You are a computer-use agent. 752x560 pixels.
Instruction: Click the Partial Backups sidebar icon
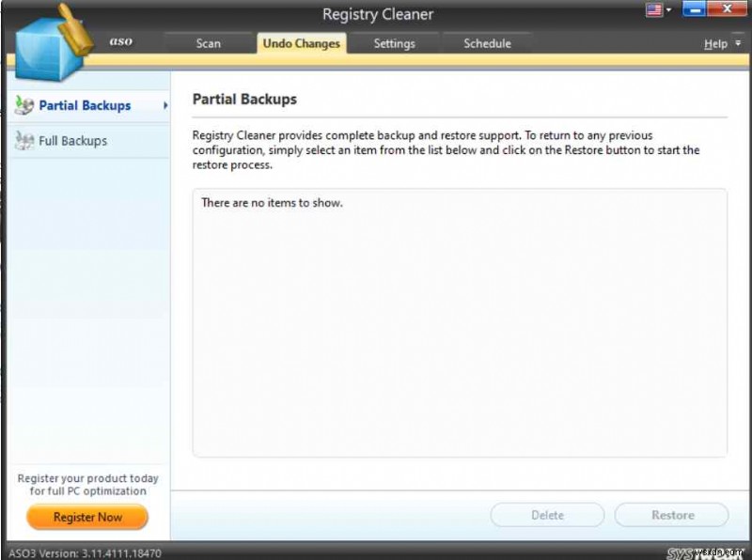[x=24, y=105]
